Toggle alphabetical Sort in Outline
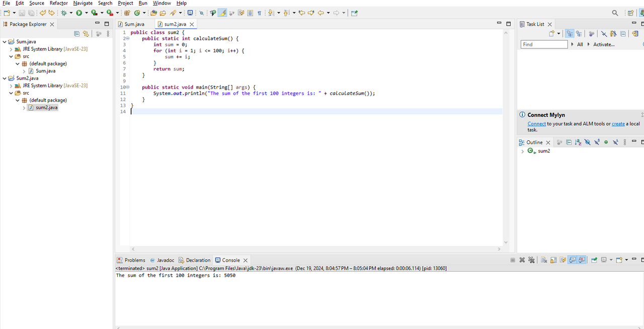This screenshot has height=329, width=644. [578, 142]
